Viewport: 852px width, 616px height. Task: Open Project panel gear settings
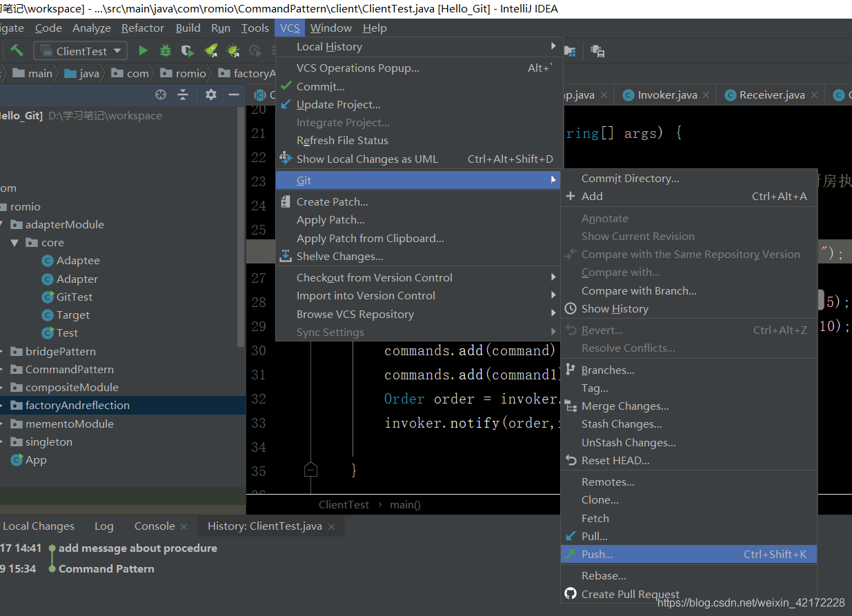point(211,95)
